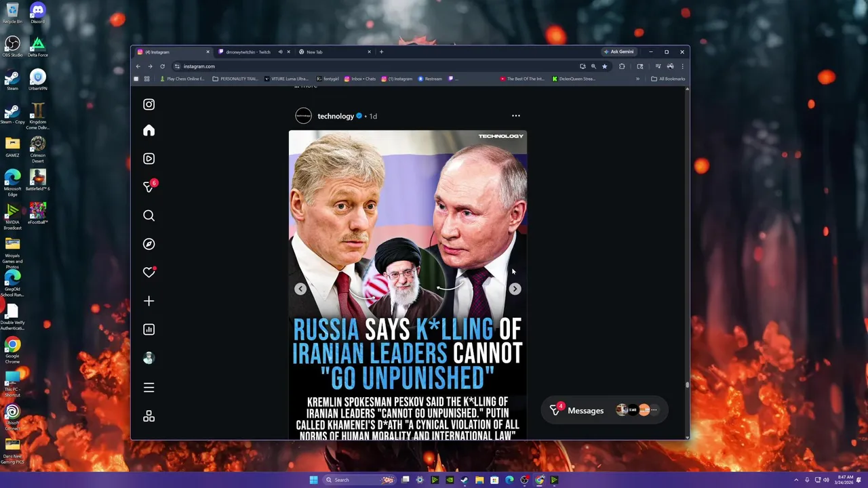The width and height of the screenshot is (868, 488).
Task: Open sidebar direct messages icon with badge
Action: pos(149,186)
